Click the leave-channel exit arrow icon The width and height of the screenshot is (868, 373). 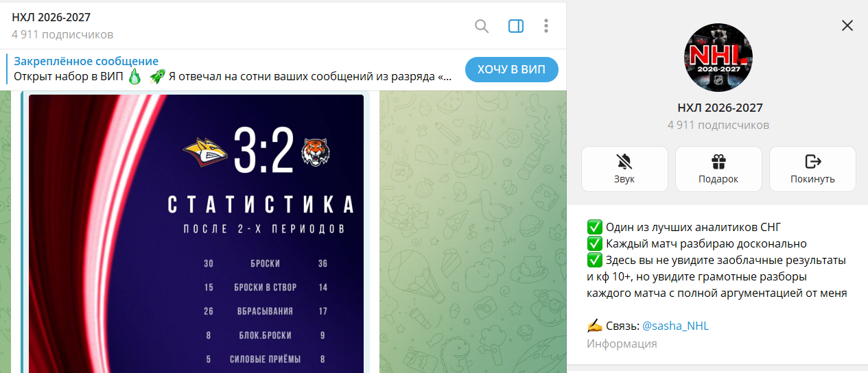812,162
